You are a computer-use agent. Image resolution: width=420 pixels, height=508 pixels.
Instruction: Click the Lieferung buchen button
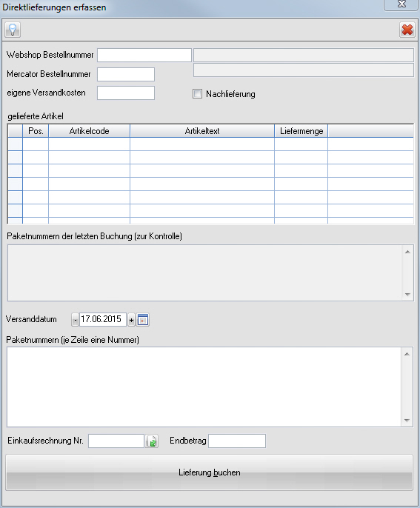coord(210,472)
